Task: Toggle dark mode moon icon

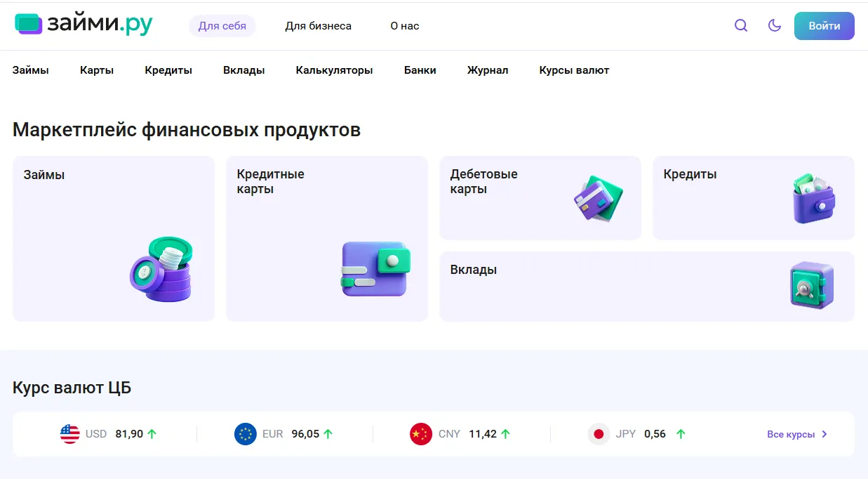Action: (775, 26)
